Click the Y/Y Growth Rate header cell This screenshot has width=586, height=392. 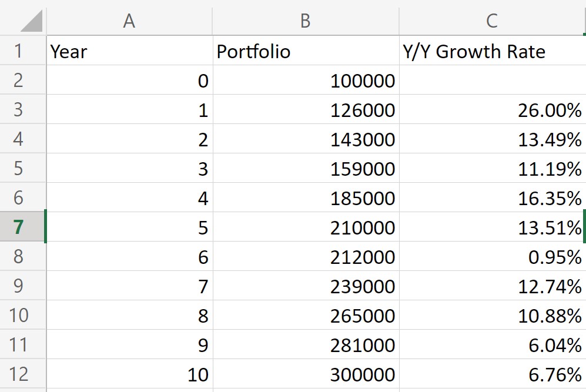[492, 51]
